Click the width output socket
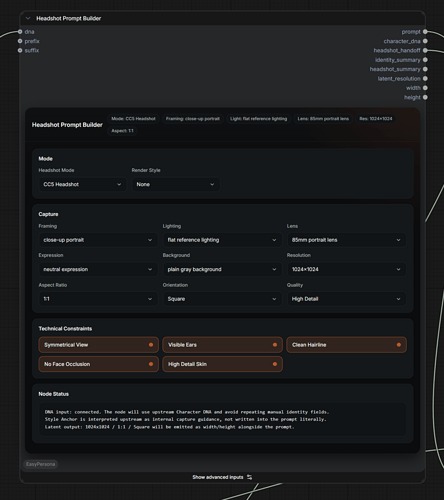This screenshot has width=444, height=500. pyautogui.click(x=425, y=88)
